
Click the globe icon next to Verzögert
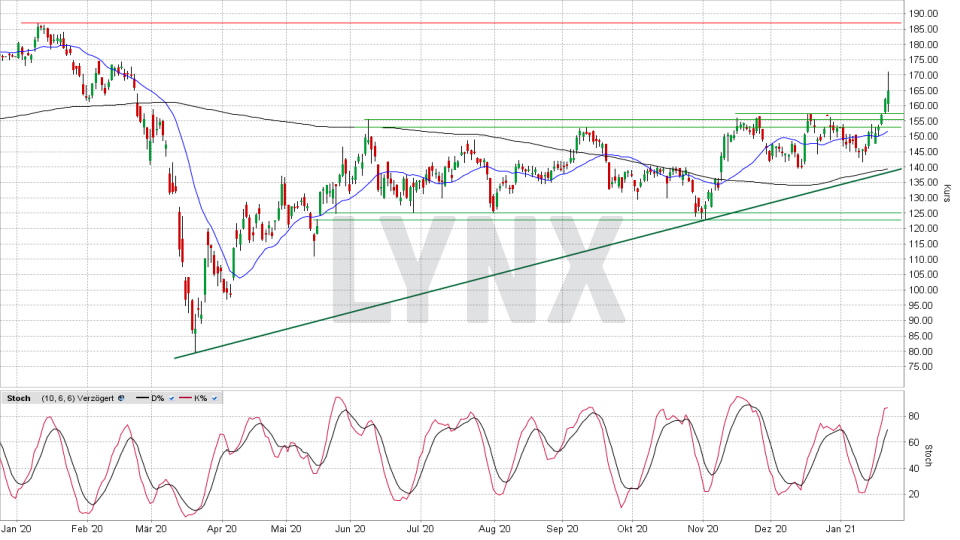point(121,399)
